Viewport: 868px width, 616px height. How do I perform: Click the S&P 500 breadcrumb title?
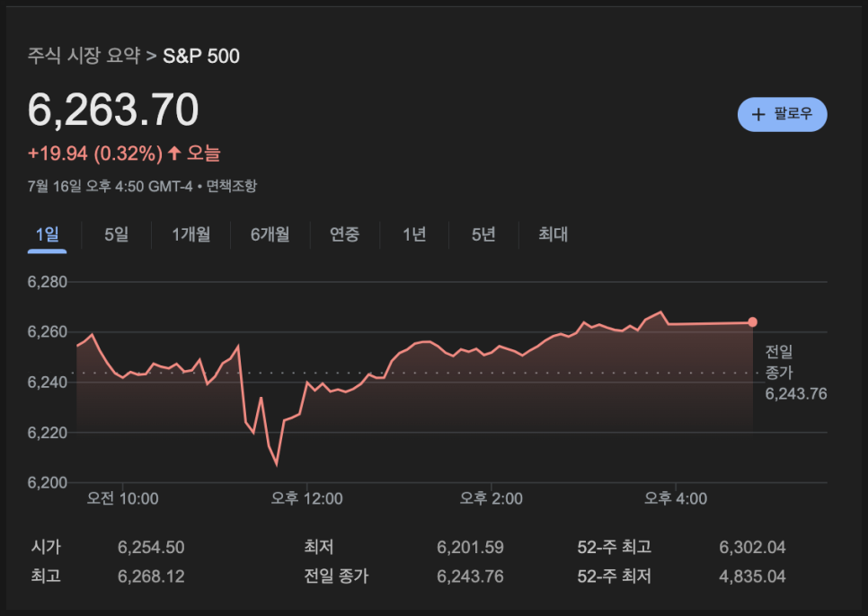[x=201, y=56]
